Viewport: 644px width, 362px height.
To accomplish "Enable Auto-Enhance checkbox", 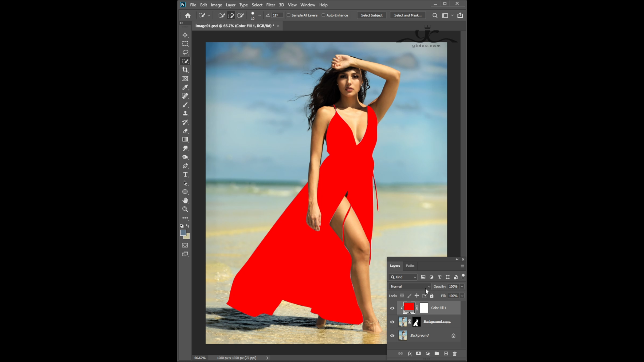I will click(x=323, y=15).
